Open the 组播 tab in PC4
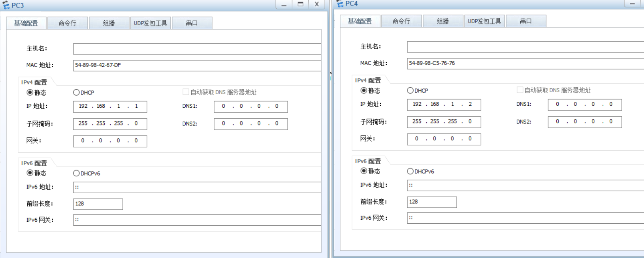This screenshot has width=644, height=258. tap(443, 21)
